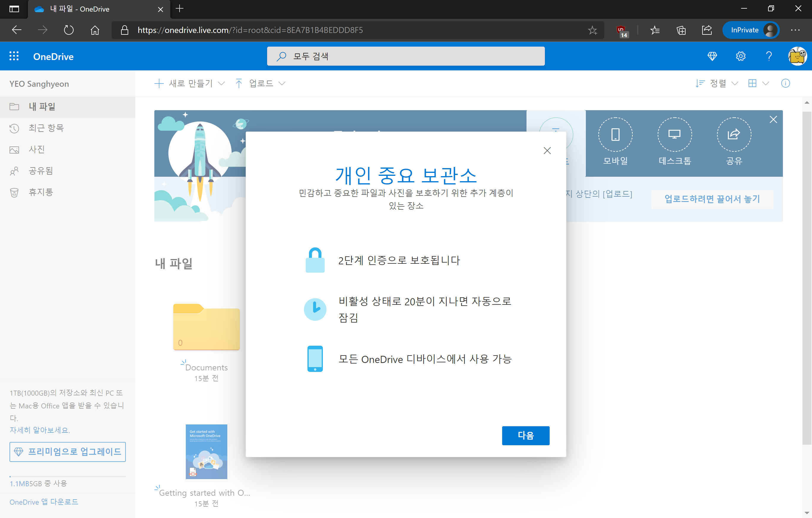The width and height of the screenshot is (812, 518).
Task: Open the browser favorites list
Action: pyautogui.click(x=654, y=30)
